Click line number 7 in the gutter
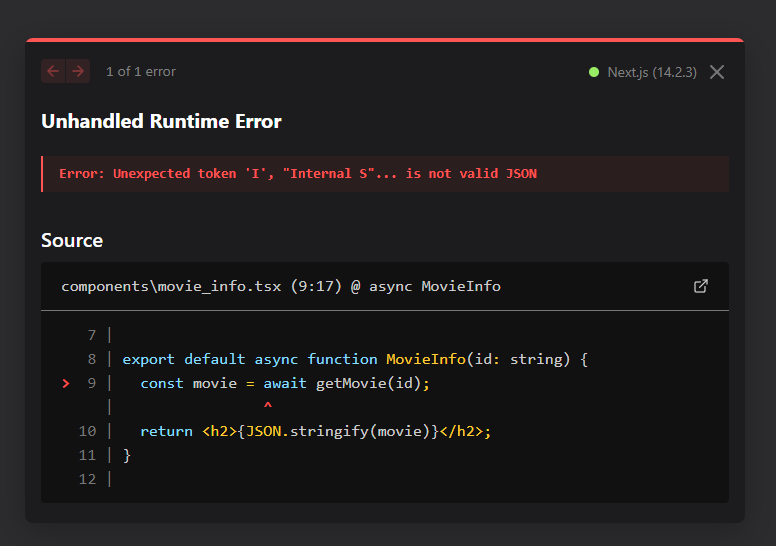 pyautogui.click(x=92, y=336)
